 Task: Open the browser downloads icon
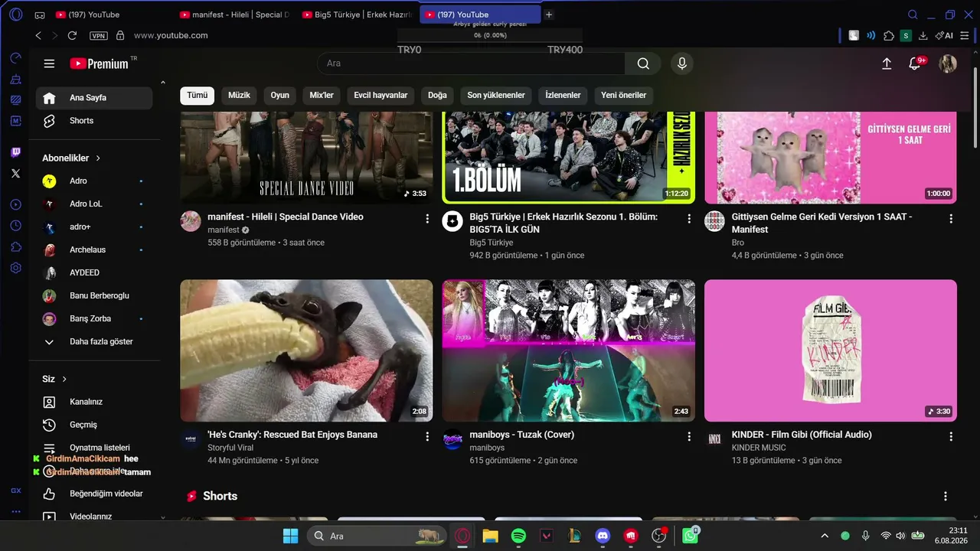(923, 35)
